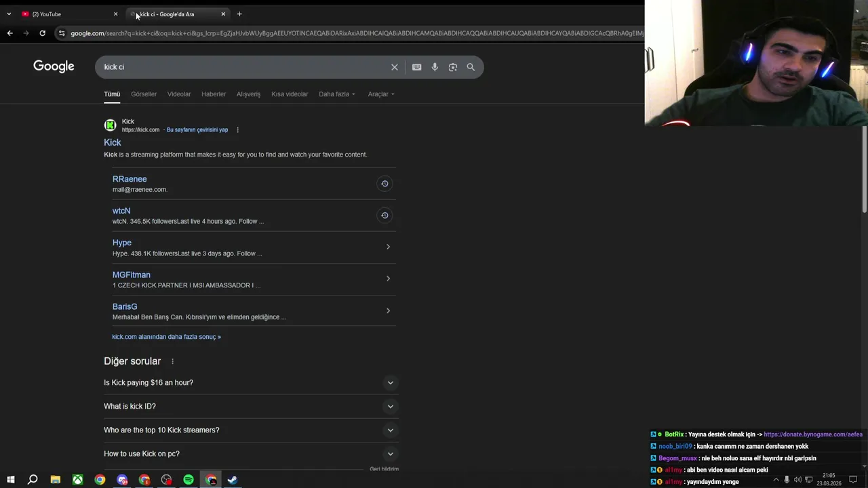
Task: Start a voice search with the microphone
Action: [x=435, y=67]
